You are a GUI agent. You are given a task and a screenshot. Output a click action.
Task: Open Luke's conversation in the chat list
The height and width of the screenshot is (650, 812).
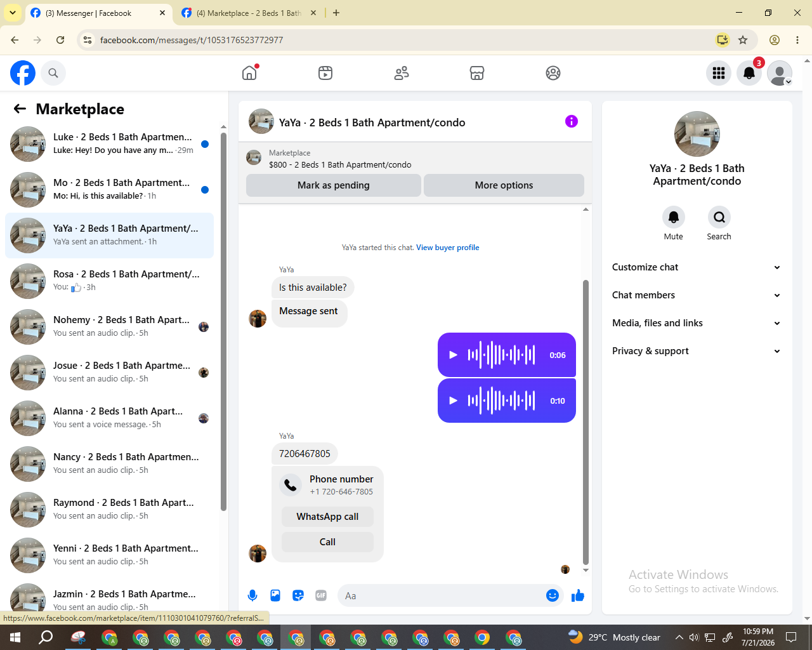[109, 144]
